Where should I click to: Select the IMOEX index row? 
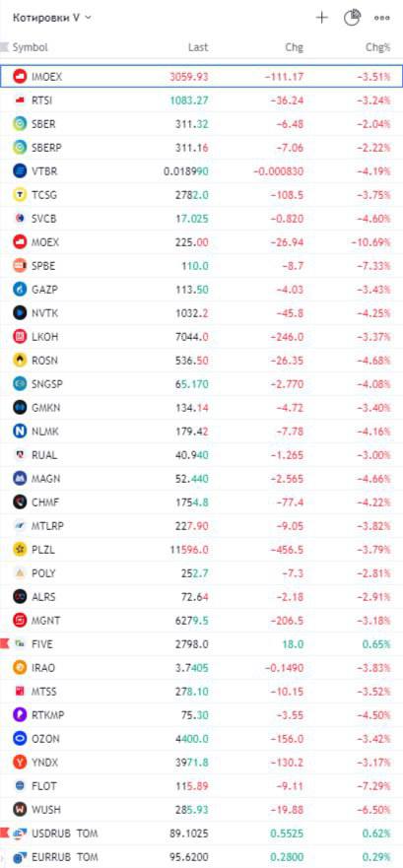point(201,77)
